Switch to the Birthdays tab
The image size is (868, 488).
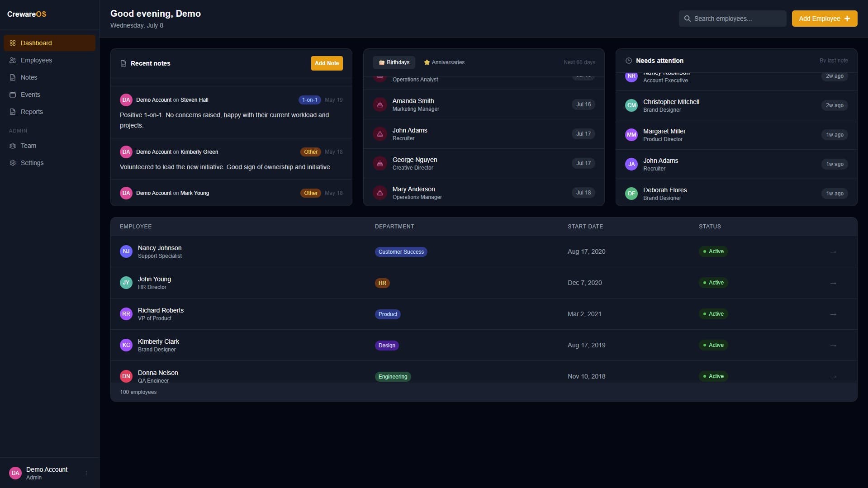pyautogui.click(x=394, y=62)
